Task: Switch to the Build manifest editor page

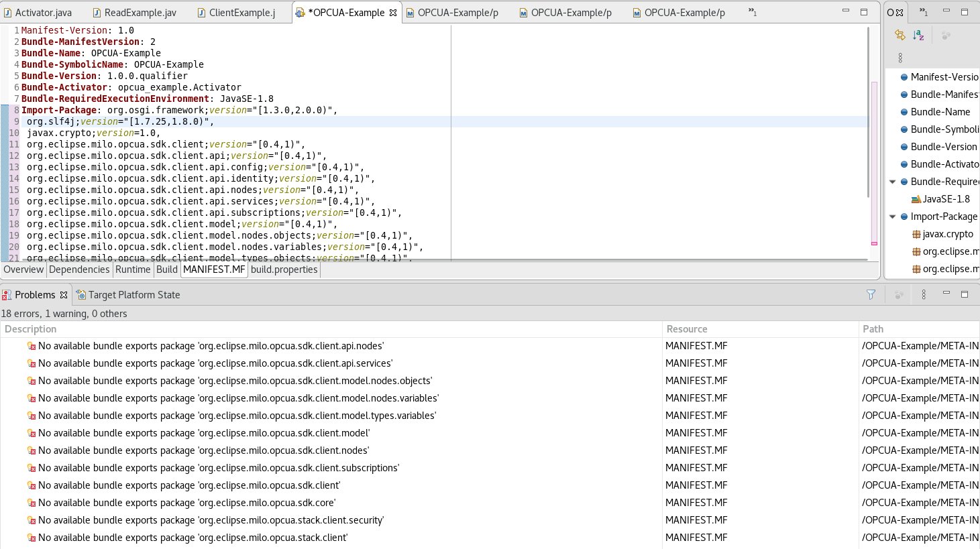Action: pyautogui.click(x=167, y=269)
